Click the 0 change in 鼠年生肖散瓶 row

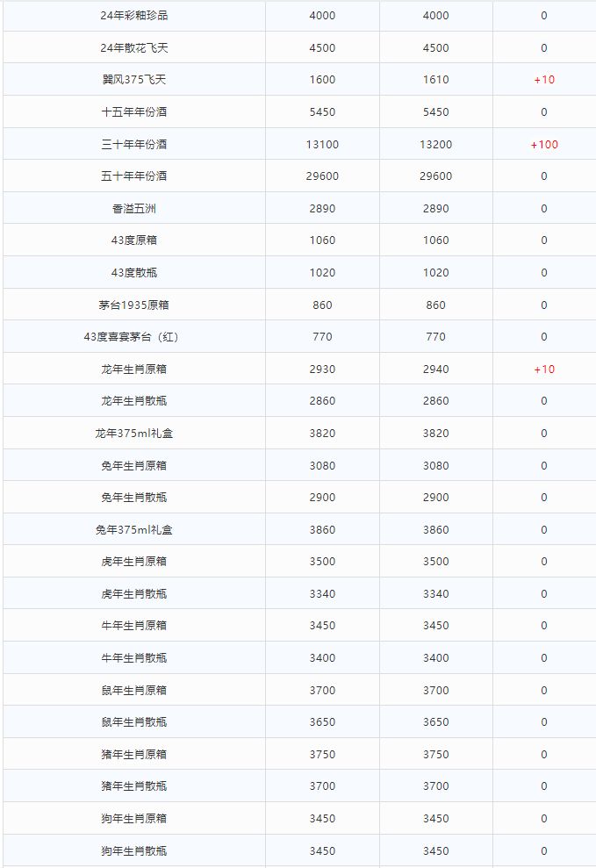point(544,721)
